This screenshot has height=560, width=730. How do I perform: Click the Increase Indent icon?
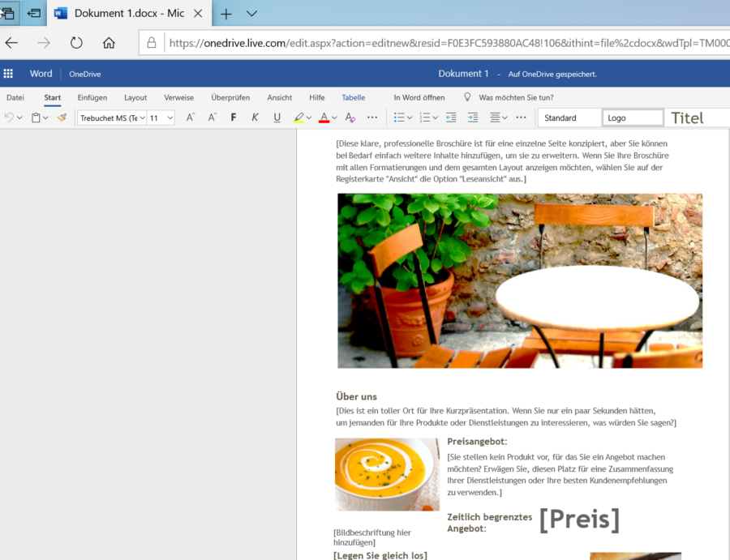pyautogui.click(x=473, y=117)
